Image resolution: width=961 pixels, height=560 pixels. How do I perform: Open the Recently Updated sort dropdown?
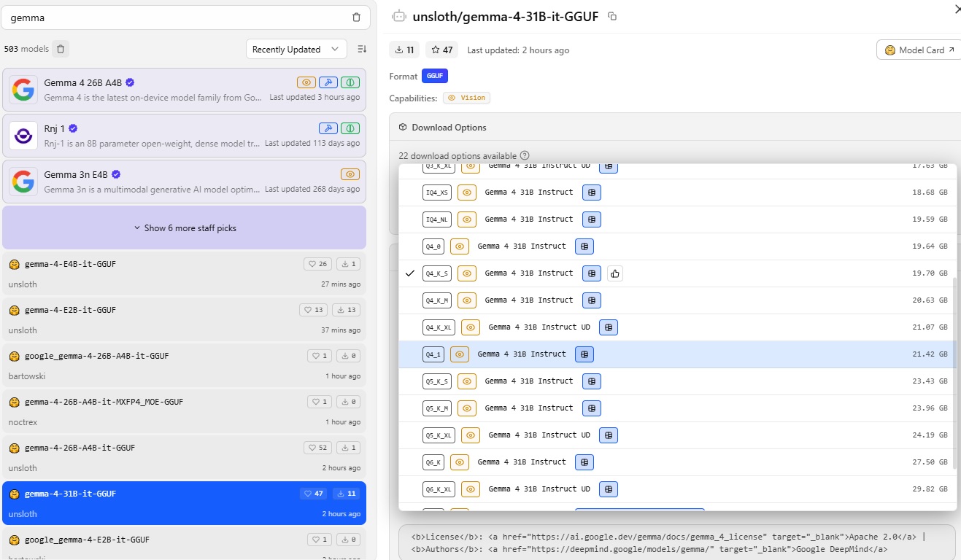pos(296,49)
